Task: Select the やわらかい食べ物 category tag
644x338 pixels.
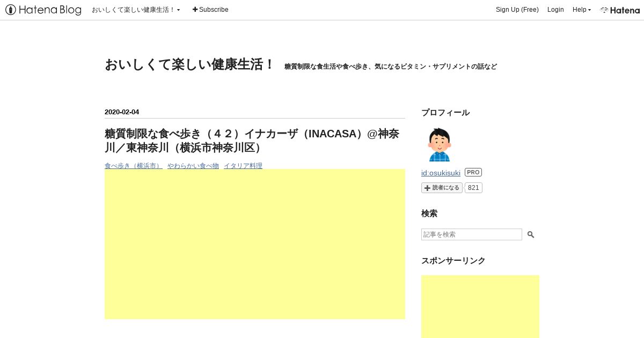Action: click(193, 166)
